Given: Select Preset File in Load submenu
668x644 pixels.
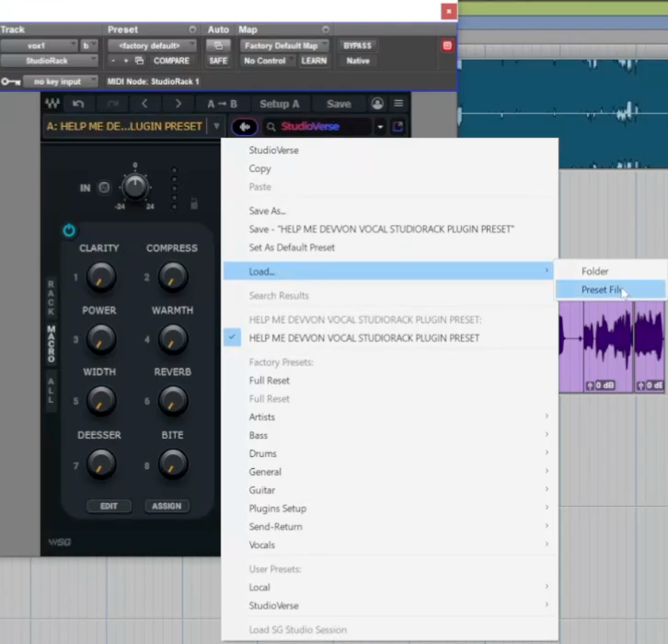Looking at the screenshot, I should tap(601, 290).
